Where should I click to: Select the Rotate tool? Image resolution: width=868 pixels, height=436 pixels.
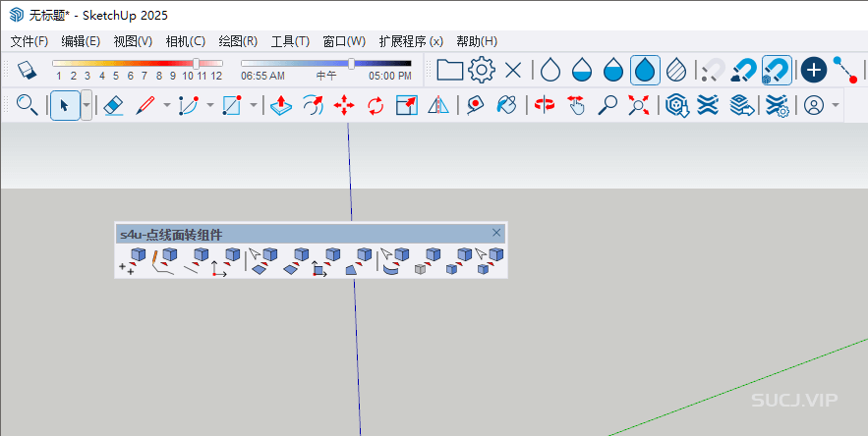(x=376, y=104)
